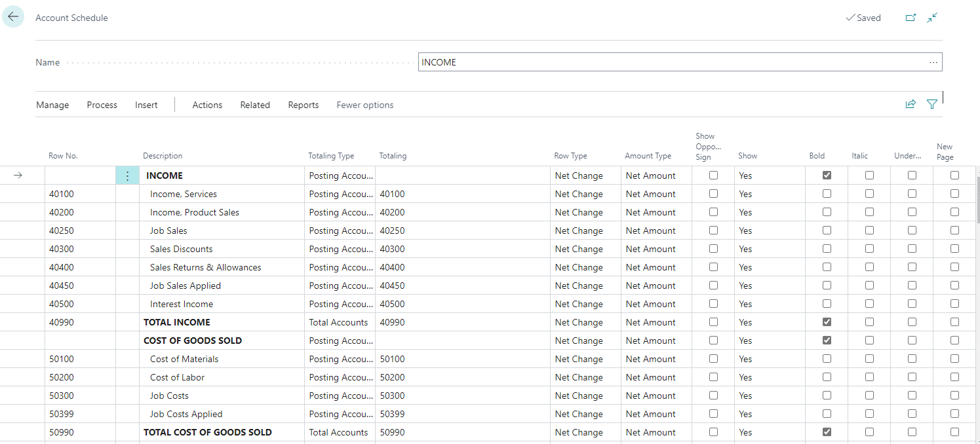Image resolution: width=980 pixels, height=444 pixels.
Task: Open the INCOME row's three-dot menu
Action: pyautogui.click(x=127, y=176)
